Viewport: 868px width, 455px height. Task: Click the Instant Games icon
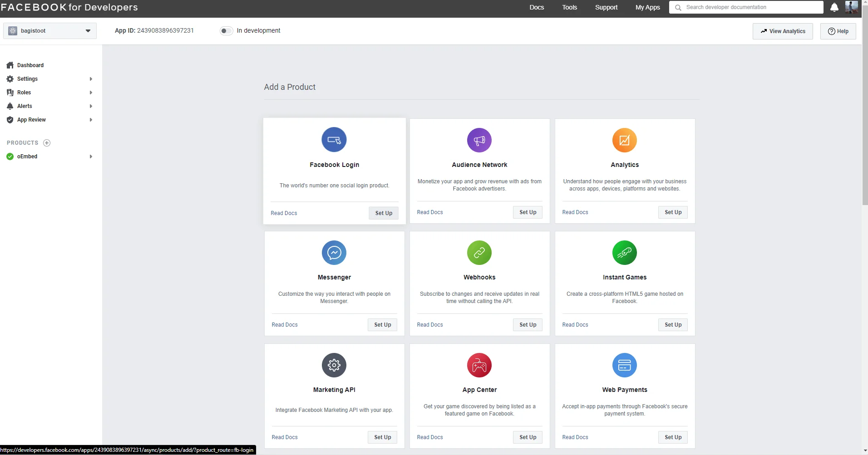pyautogui.click(x=625, y=253)
